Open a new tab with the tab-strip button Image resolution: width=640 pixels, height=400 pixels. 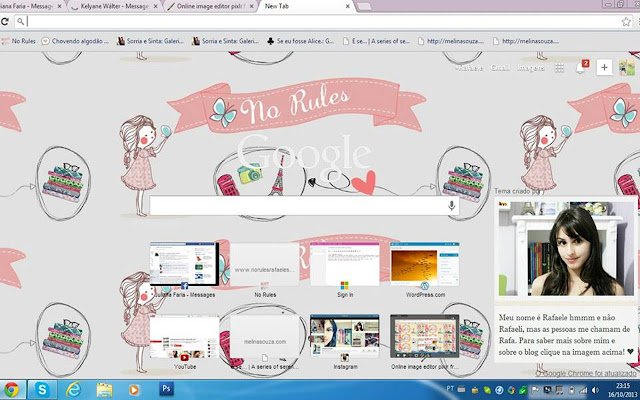point(364,7)
